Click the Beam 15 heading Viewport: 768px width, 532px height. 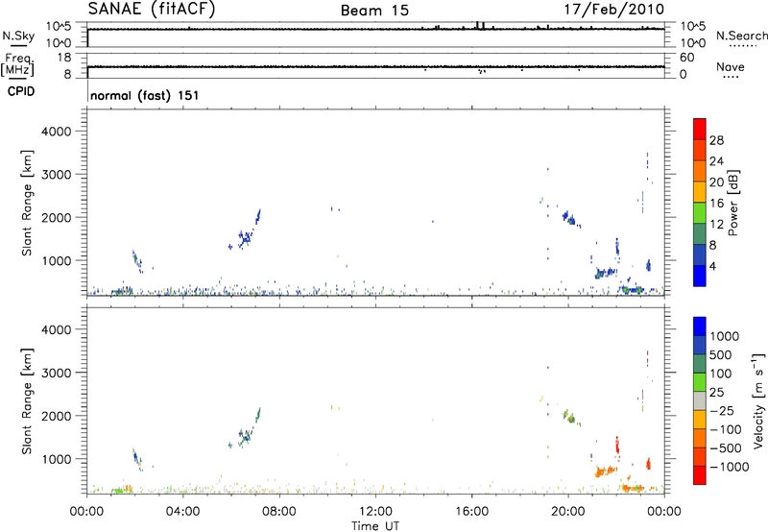coord(374,11)
